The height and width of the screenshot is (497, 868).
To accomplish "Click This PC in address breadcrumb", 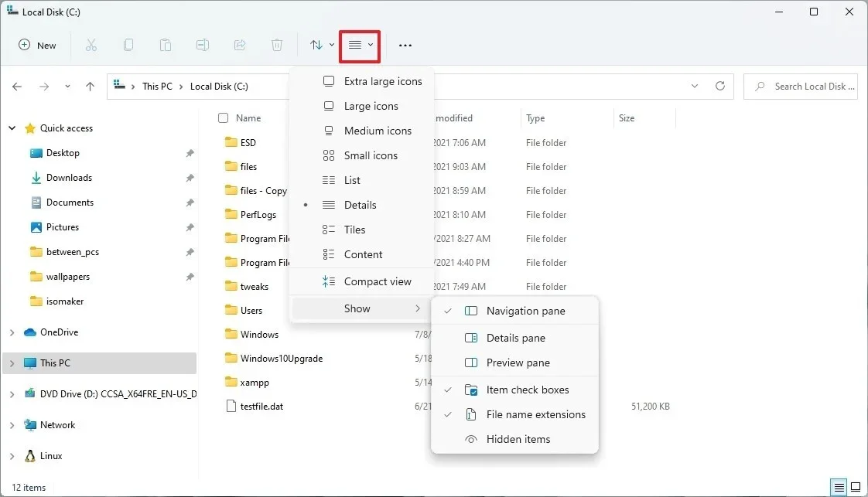I will click(157, 87).
